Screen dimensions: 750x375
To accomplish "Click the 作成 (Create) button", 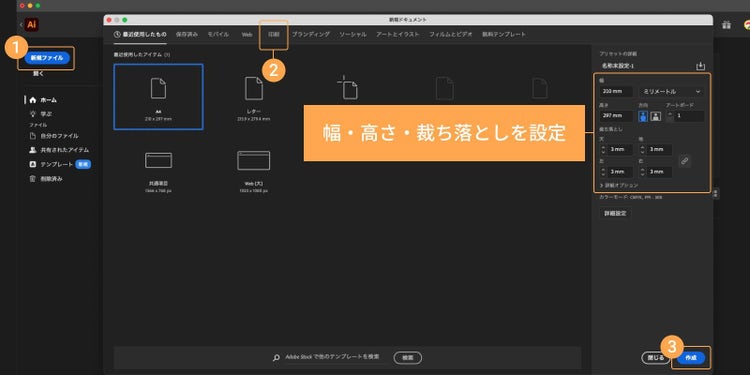I will [691, 358].
